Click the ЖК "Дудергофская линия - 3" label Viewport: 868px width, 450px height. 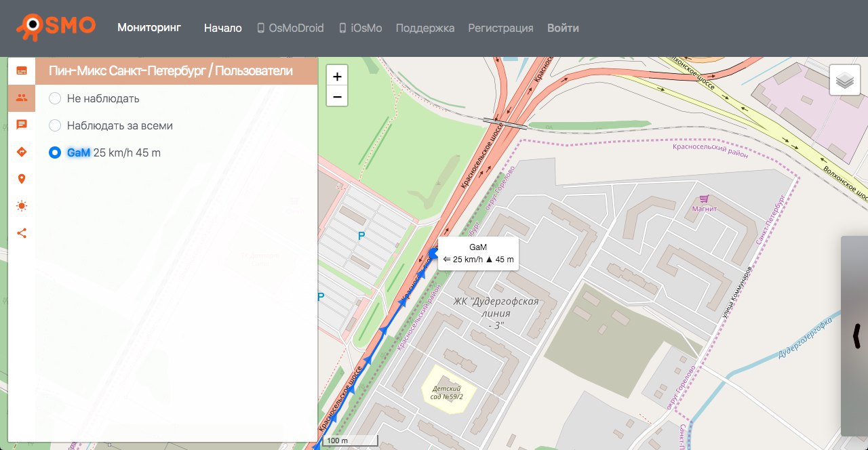[x=496, y=313]
